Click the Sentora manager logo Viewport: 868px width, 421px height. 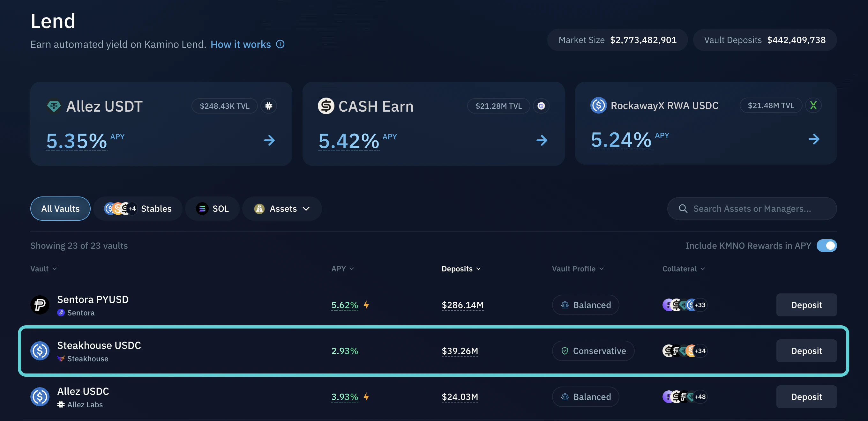point(61,313)
